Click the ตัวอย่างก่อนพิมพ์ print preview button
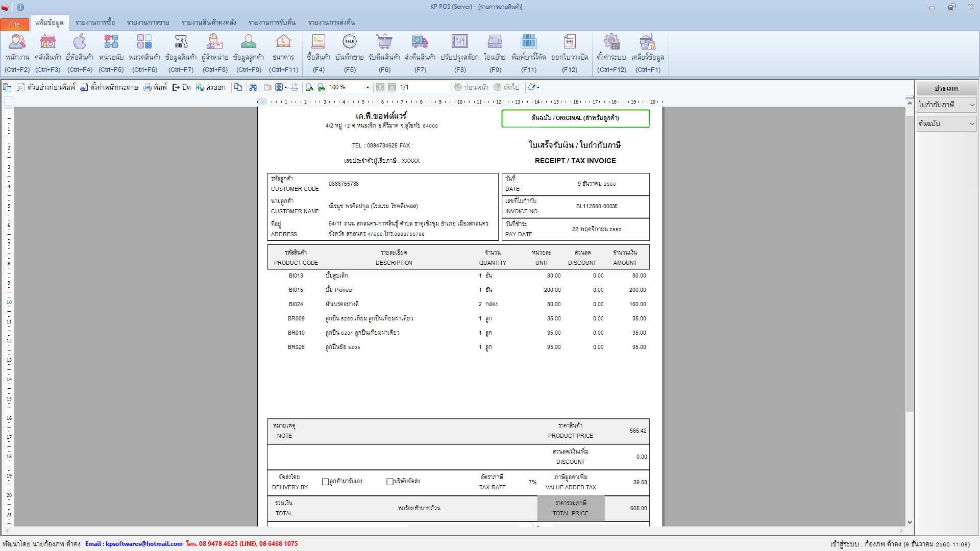The image size is (980, 551). 46,87
